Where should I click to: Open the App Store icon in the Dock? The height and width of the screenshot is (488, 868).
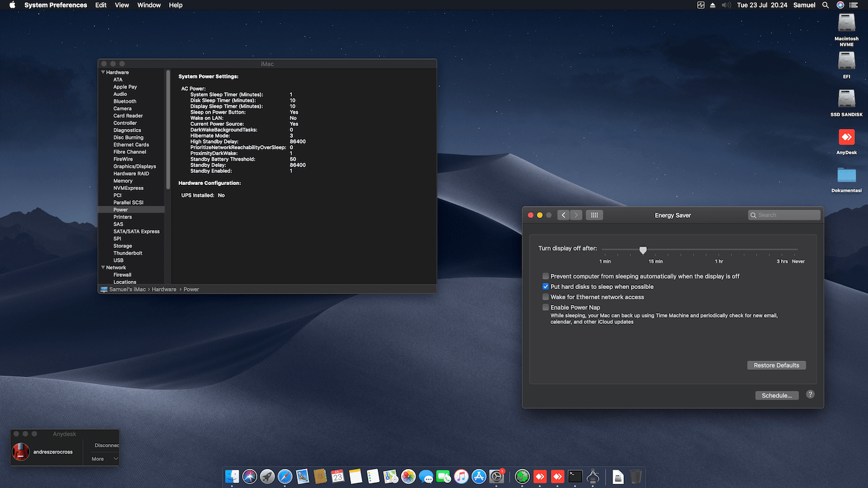click(478, 477)
